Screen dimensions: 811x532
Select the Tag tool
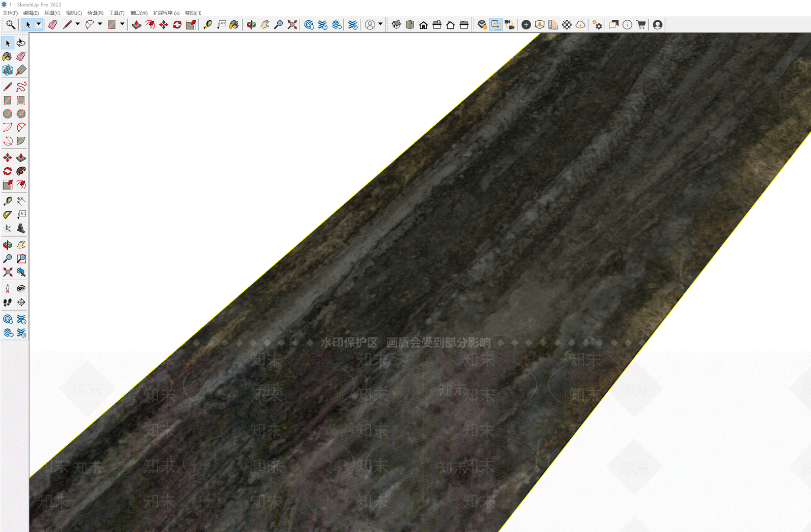pos(21,70)
